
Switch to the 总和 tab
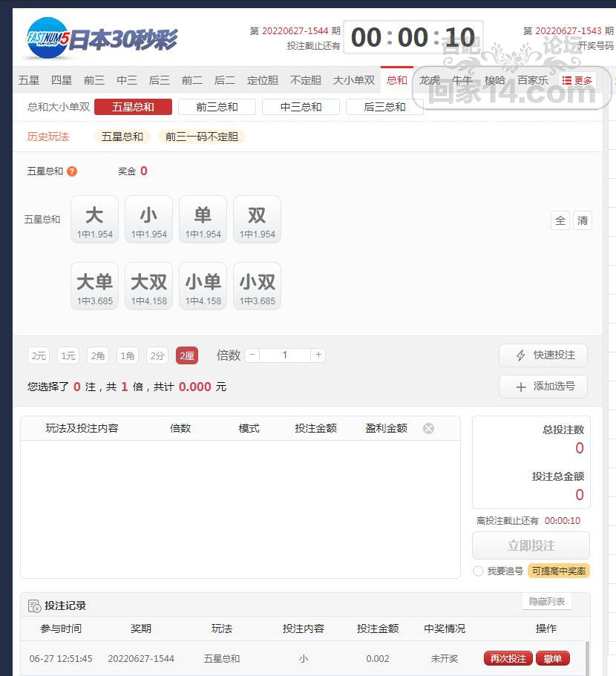click(397, 80)
